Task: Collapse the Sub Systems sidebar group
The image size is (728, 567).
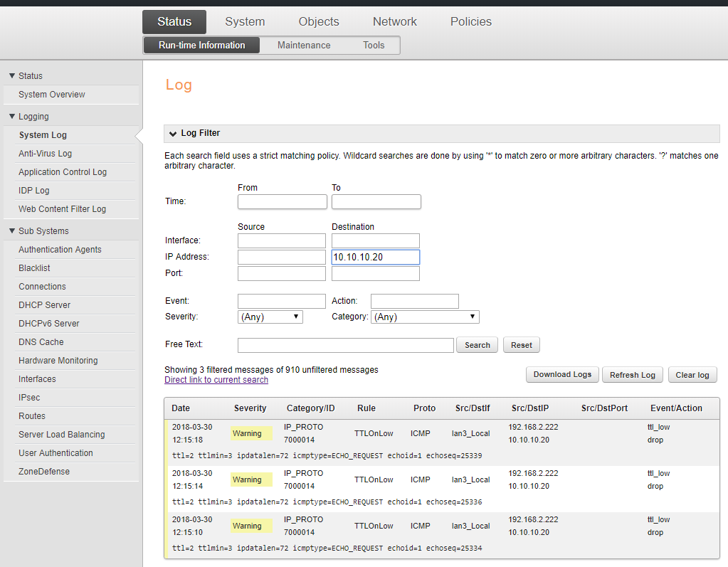Action: pos(12,231)
